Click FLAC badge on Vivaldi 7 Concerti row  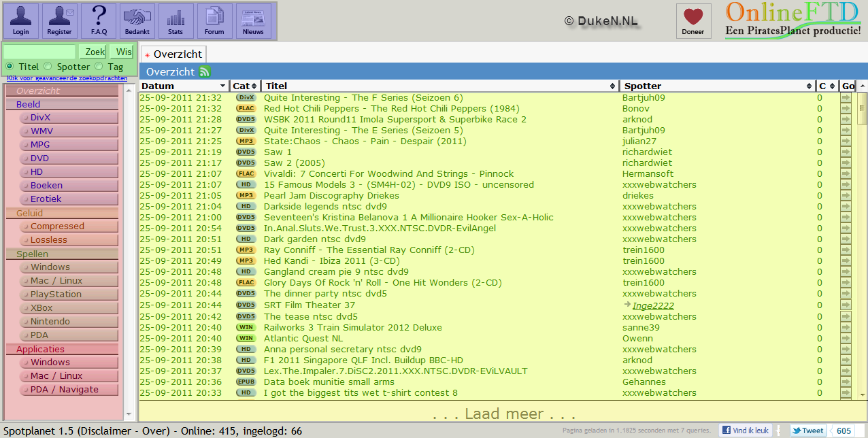(x=246, y=173)
